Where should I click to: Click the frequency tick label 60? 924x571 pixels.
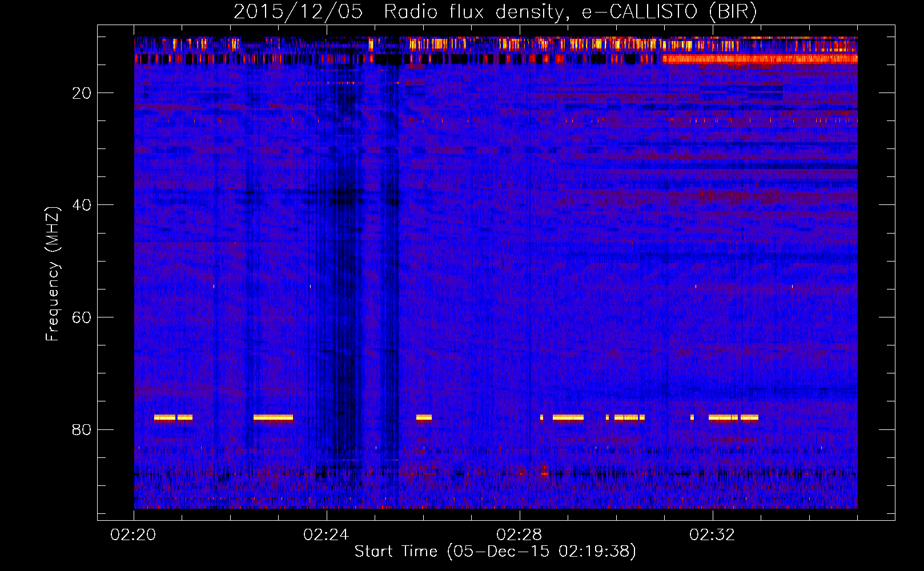[x=82, y=317]
